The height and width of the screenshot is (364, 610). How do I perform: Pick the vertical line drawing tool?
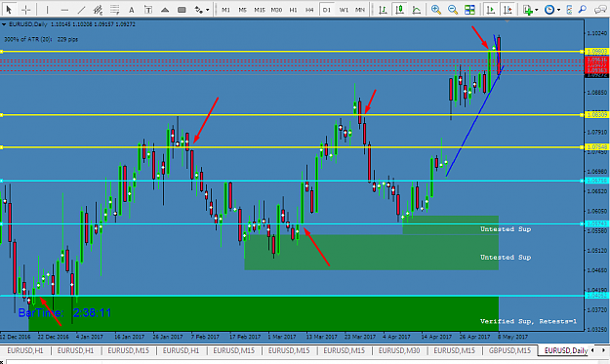coord(48,10)
